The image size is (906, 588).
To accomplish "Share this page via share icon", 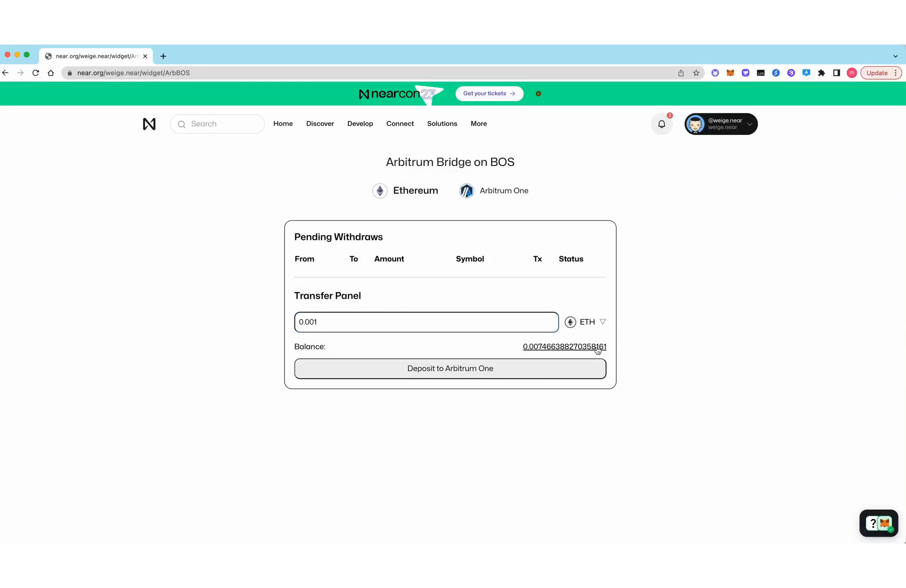I will click(681, 73).
